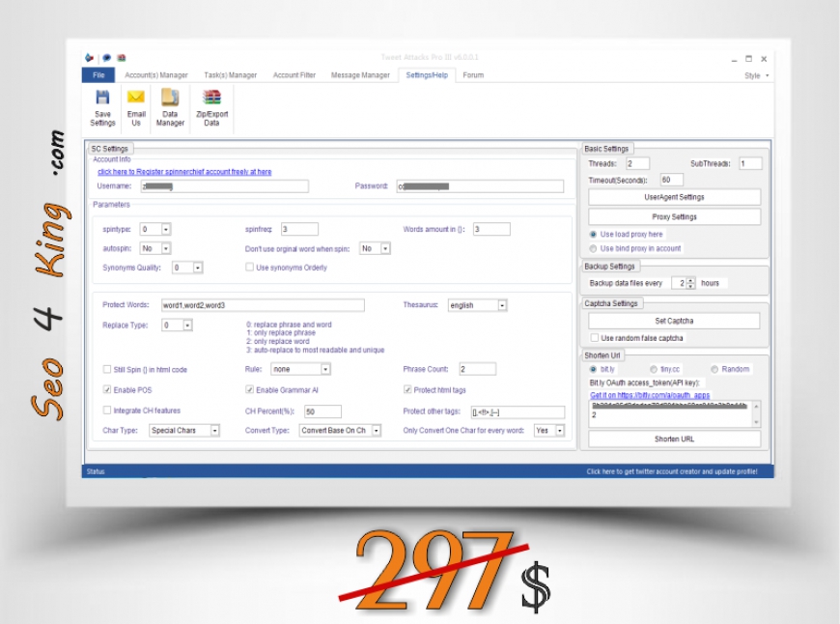Expand the spintype dropdown
Viewport: 840px width, 624px height.
(x=166, y=230)
